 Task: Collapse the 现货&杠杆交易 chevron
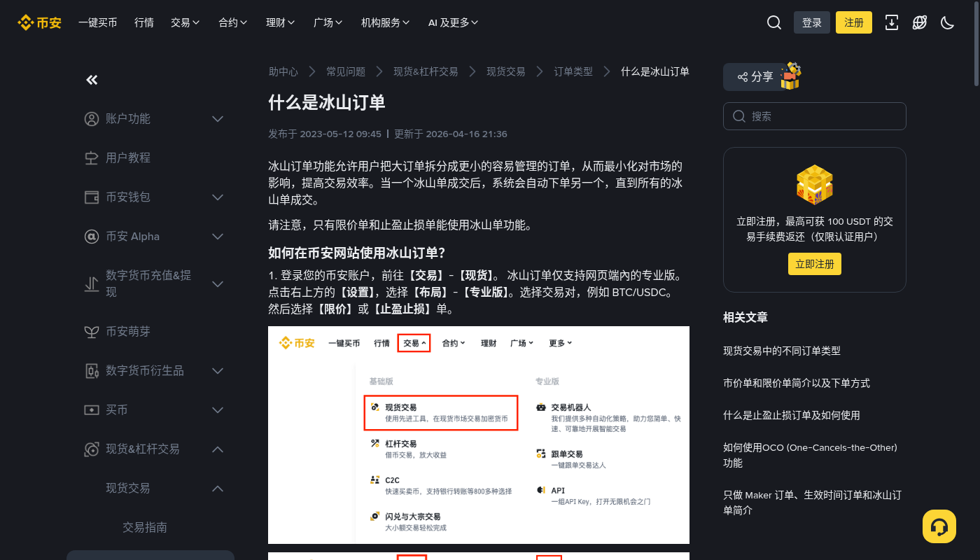click(218, 449)
